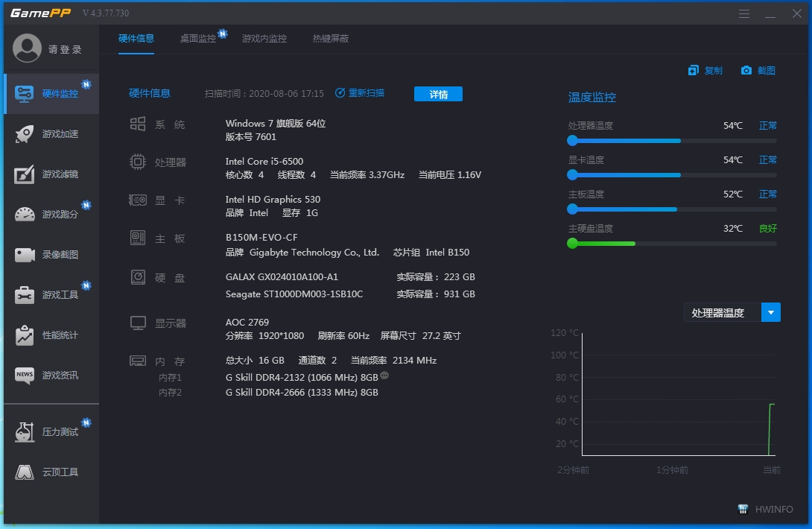Click the 处理器 CPU chip icon
Viewport: 812px width, 529px height.
(x=138, y=162)
